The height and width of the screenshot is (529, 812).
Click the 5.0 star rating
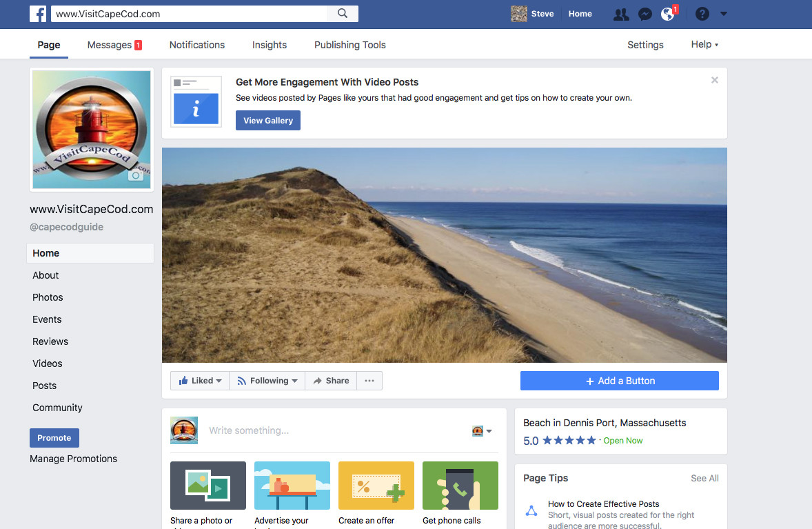pos(560,441)
